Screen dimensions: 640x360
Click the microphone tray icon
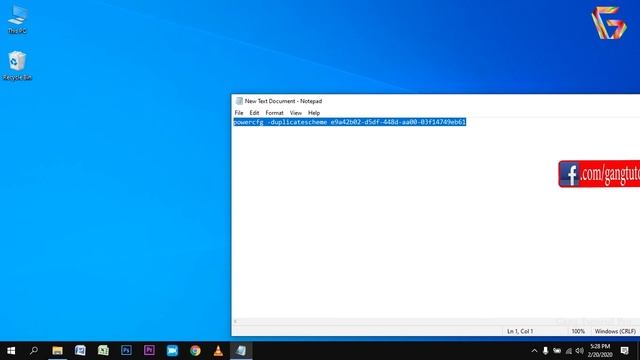pyautogui.click(x=545, y=351)
